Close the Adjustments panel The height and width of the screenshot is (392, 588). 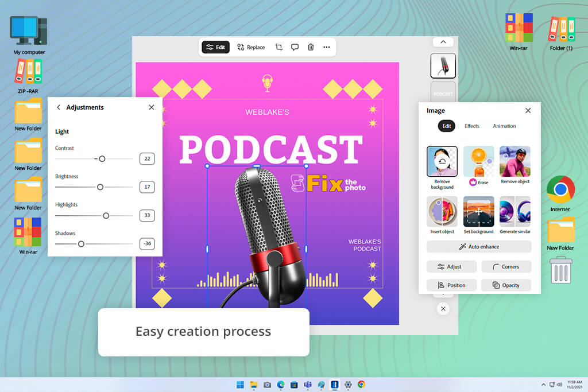click(151, 107)
